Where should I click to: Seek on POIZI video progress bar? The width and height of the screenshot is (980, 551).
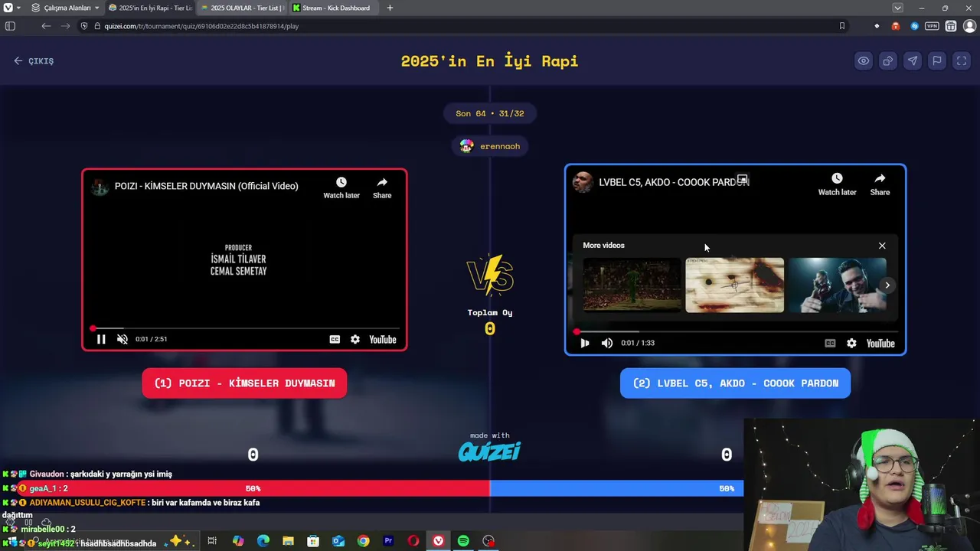click(245, 328)
